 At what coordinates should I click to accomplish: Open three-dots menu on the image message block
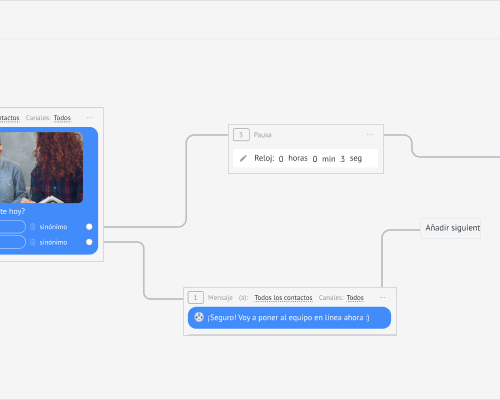(89, 117)
